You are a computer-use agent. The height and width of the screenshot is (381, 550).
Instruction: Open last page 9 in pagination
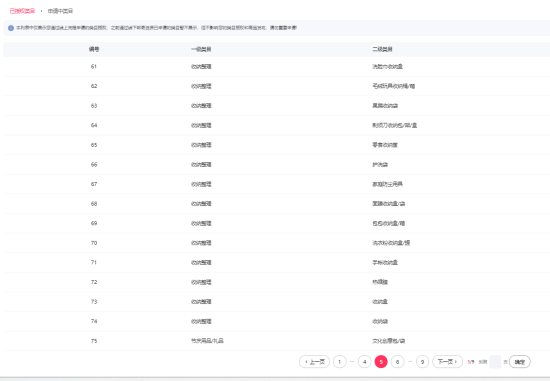click(x=422, y=362)
